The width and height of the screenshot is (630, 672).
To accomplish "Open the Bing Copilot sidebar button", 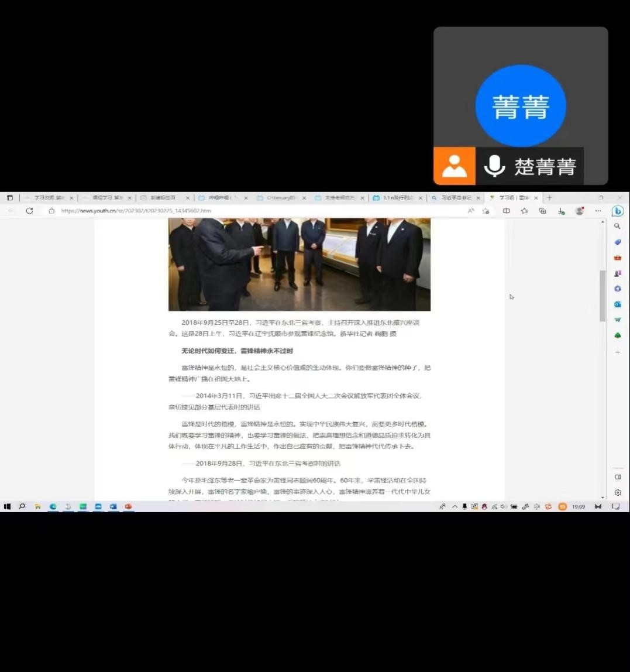I will click(618, 211).
